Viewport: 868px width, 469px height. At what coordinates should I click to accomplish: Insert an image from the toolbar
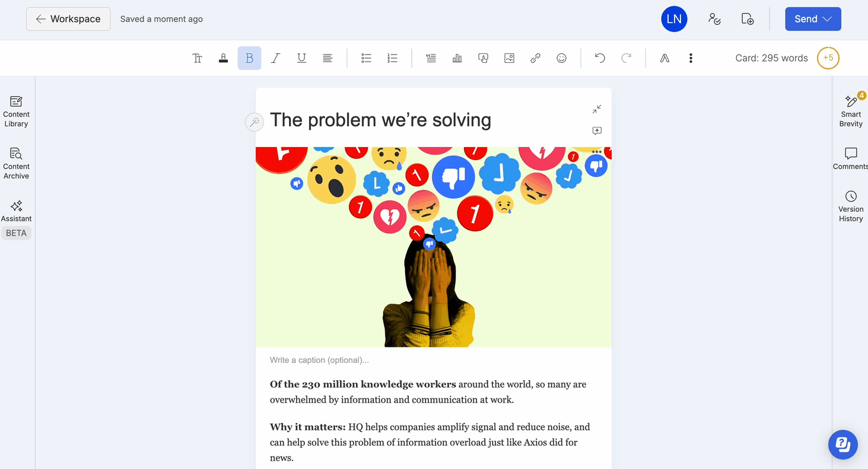pyautogui.click(x=509, y=58)
